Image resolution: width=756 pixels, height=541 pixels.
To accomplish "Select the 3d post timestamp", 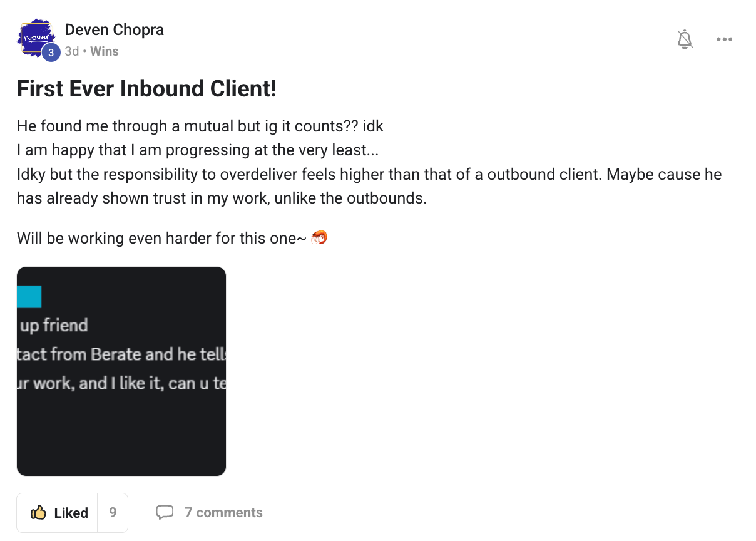I will coord(72,51).
